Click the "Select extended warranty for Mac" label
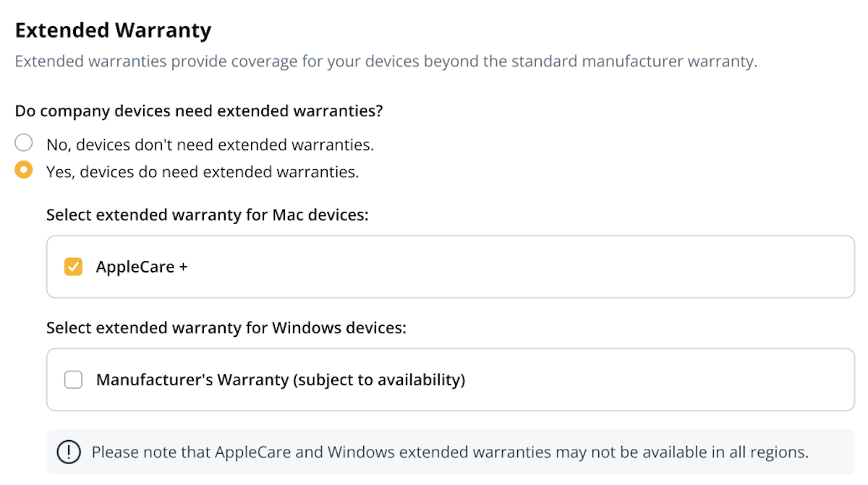 (208, 215)
